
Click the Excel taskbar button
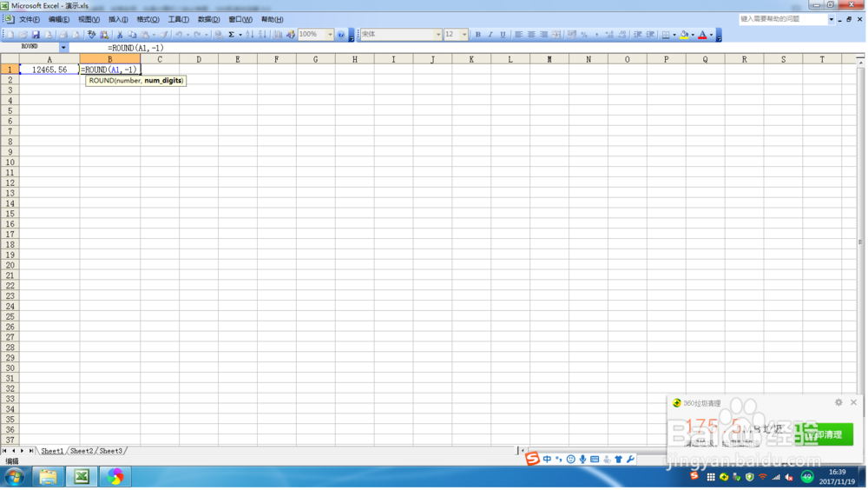pyautogui.click(x=82, y=477)
